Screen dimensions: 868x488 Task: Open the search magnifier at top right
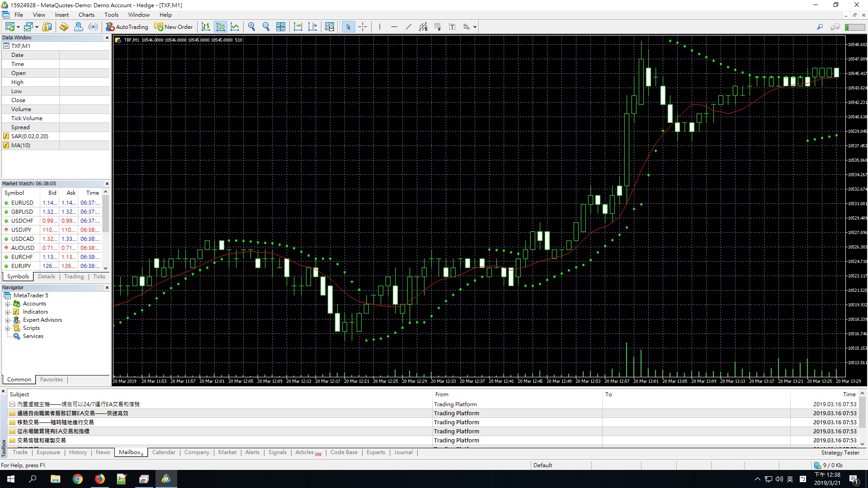[820, 27]
